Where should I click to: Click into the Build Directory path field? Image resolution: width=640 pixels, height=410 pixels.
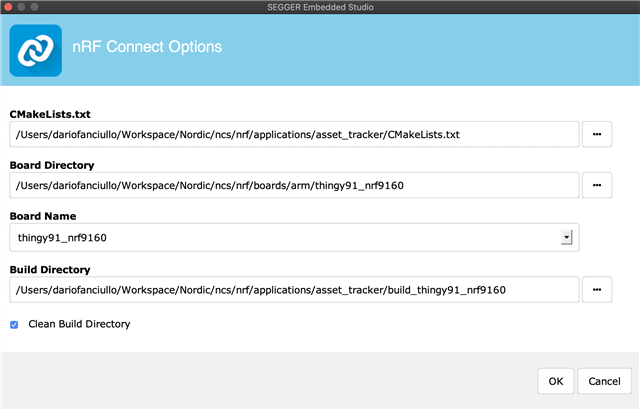point(294,290)
